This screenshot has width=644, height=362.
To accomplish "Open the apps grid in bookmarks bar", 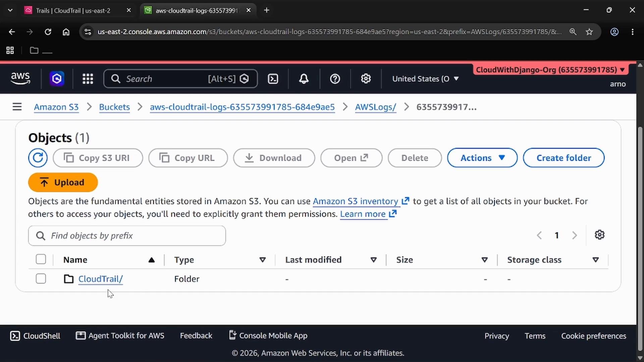I will pos(10,50).
